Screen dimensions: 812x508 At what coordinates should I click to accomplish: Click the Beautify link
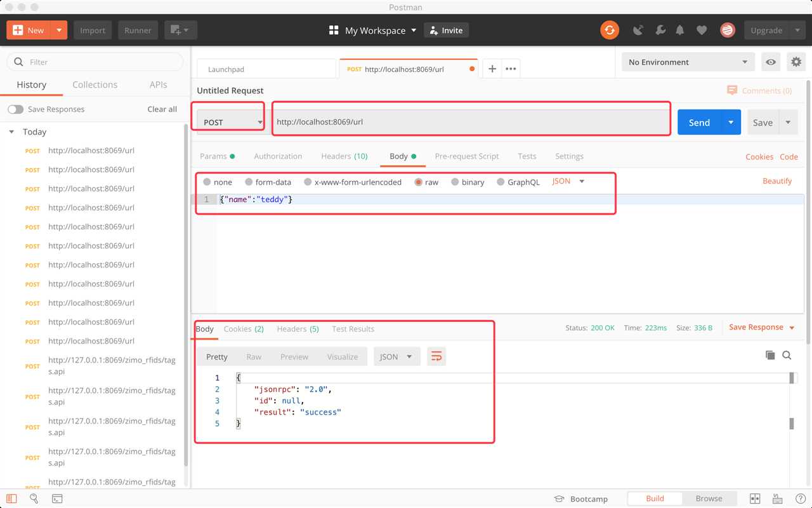coord(777,181)
